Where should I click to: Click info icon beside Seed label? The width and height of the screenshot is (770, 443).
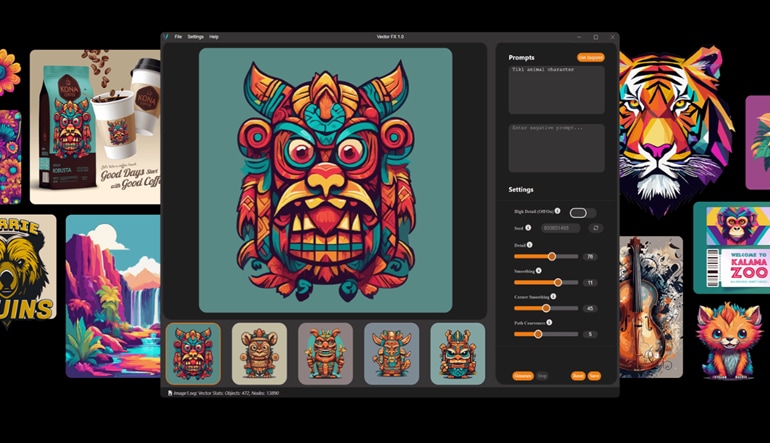pos(529,228)
